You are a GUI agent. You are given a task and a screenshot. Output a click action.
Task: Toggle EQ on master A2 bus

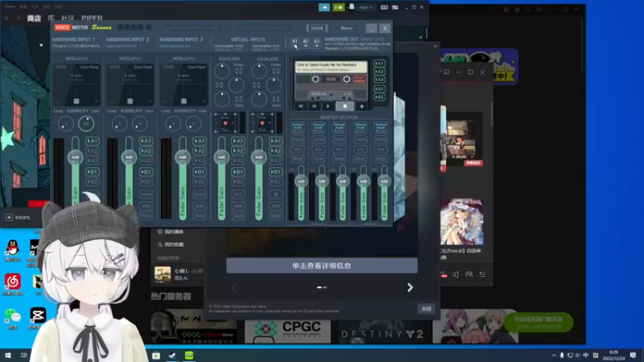tap(318, 150)
